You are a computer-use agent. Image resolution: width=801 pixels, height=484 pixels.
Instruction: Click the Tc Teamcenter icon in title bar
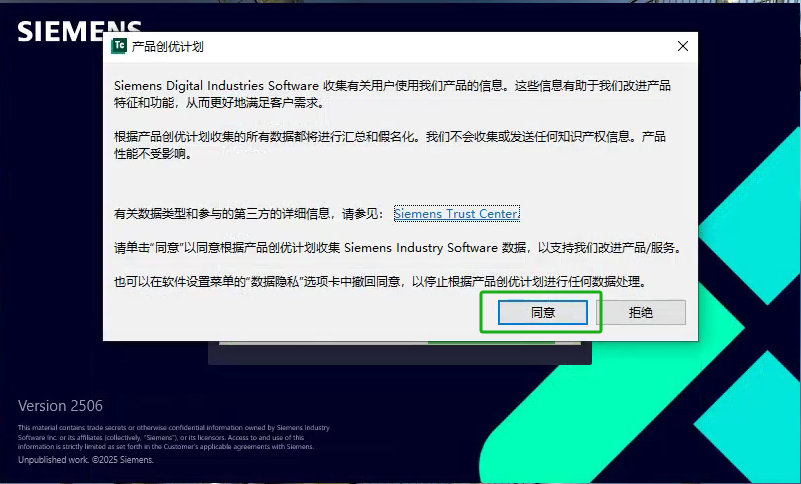pos(119,46)
